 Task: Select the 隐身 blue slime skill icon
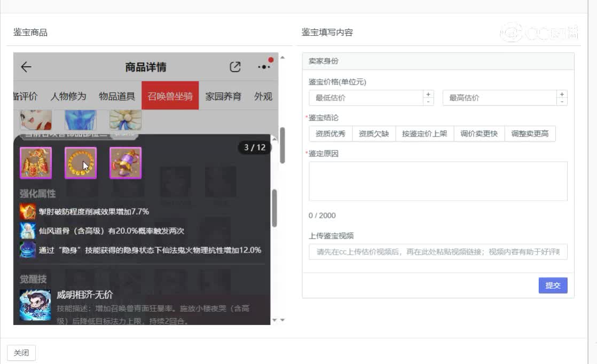[28, 250]
